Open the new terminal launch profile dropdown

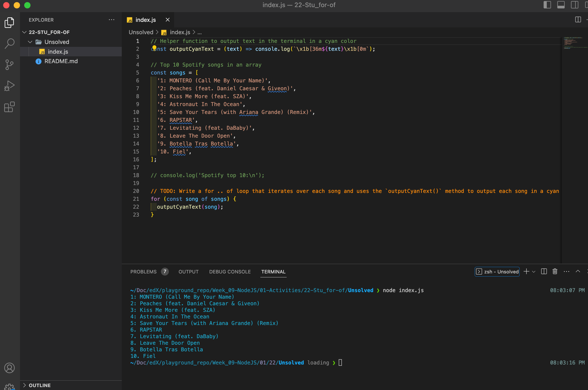pos(534,272)
